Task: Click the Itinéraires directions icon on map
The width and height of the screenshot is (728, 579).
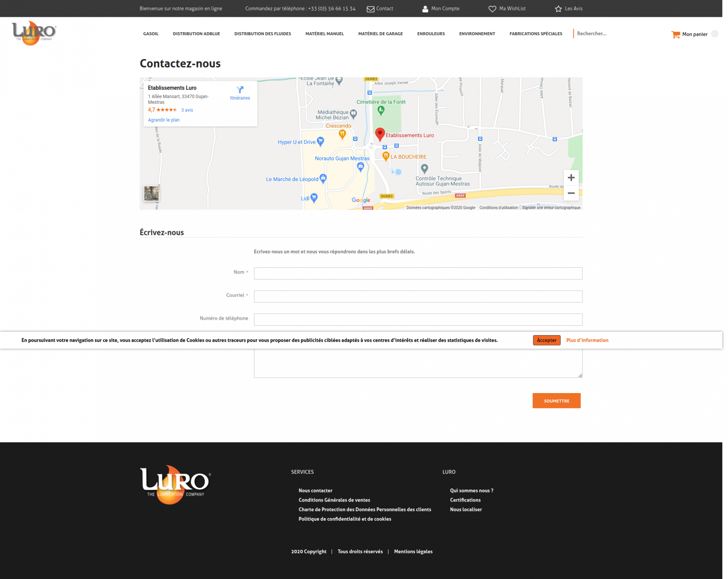Action: tap(240, 90)
